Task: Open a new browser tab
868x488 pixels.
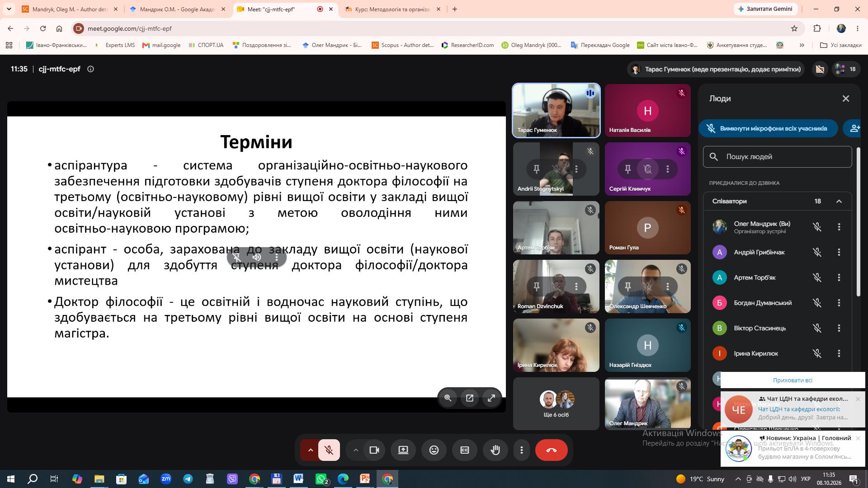Action: 455,9
